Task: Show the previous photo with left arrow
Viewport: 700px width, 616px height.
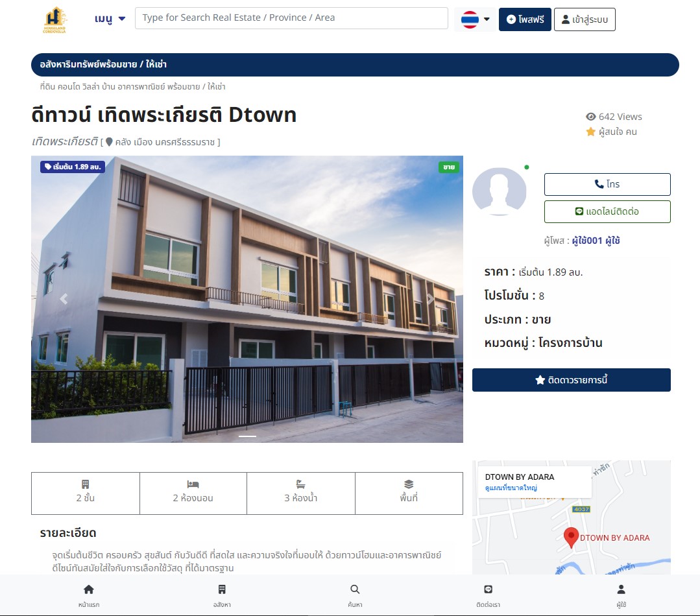Action: coord(64,299)
